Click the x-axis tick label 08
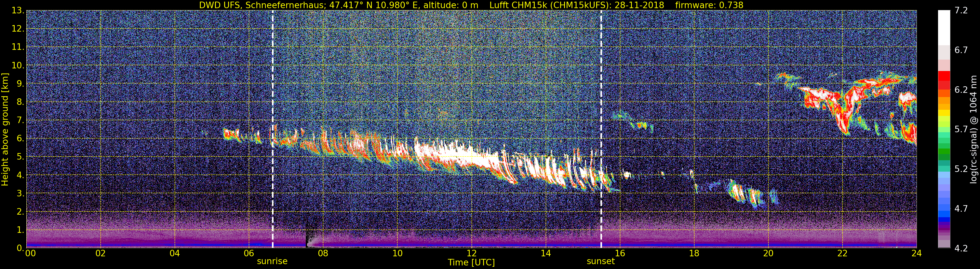This screenshot has height=269, width=980. click(x=323, y=253)
